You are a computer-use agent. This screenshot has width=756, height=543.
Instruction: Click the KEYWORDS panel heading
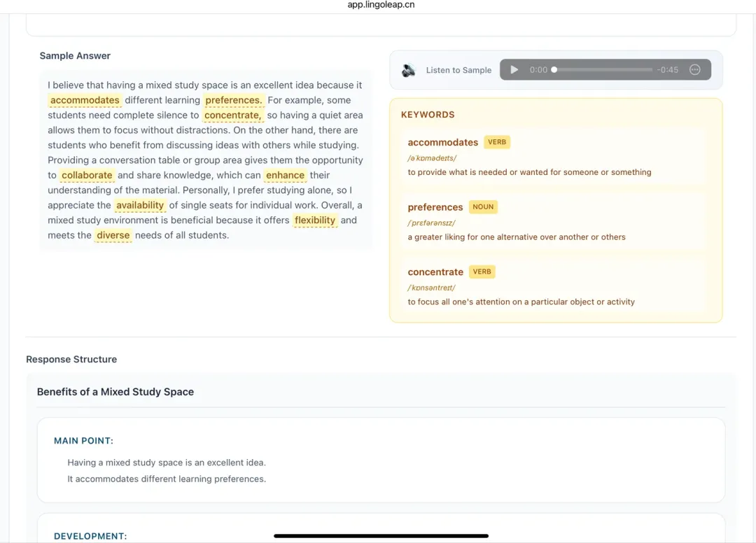pyautogui.click(x=428, y=115)
